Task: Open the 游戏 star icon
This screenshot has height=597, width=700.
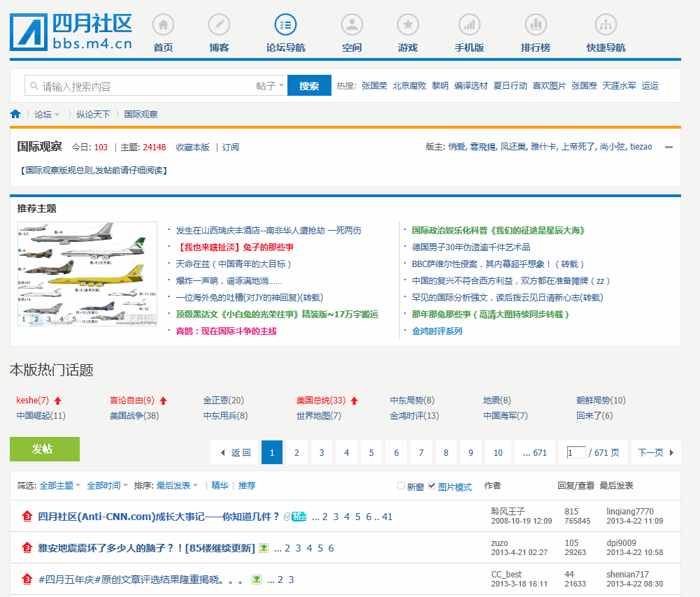Action: (x=408, y=25)
